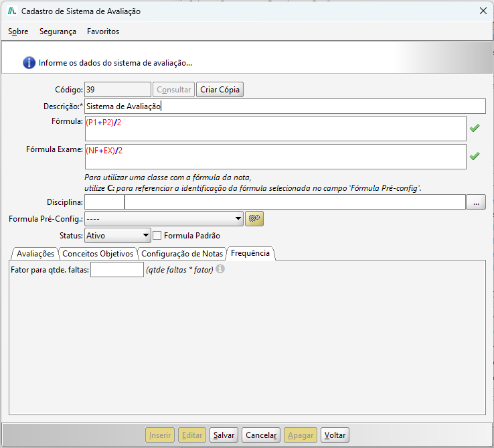Open pre-config formula gears settings button
This screenshot has width=494, height=448.
[x=254, y=218]
